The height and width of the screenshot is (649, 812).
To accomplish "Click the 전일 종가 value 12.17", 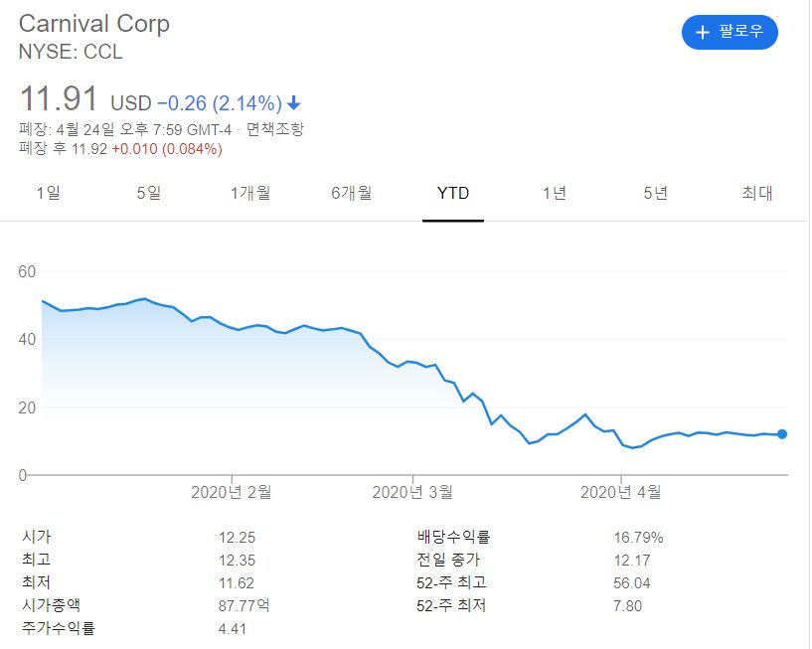I will click(632, 561).
